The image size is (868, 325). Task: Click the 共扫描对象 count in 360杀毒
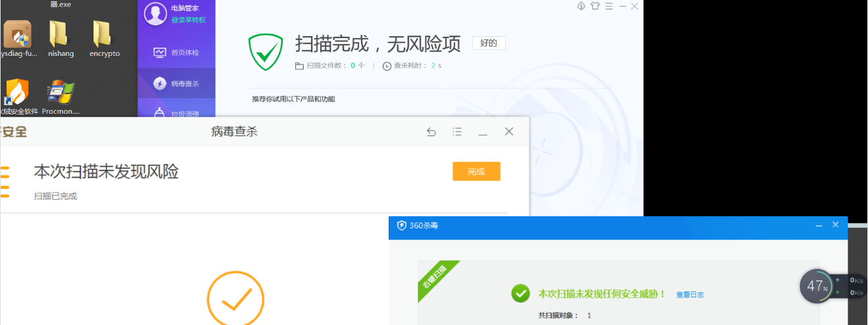(565, 316)
